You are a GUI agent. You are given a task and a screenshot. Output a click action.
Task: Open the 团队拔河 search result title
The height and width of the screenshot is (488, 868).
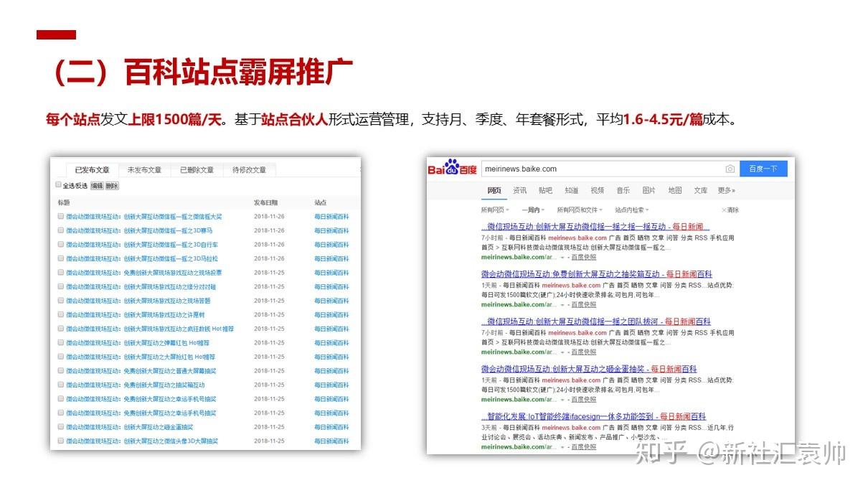click(595, 322)
